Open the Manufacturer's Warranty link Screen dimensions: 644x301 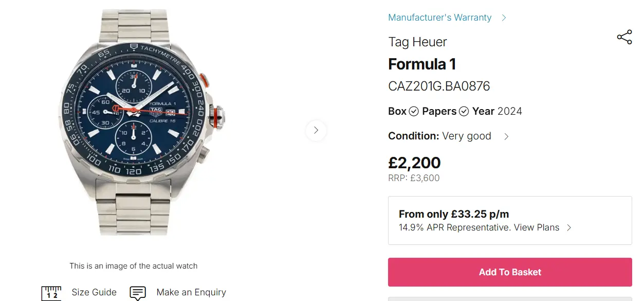pos(439,17)
